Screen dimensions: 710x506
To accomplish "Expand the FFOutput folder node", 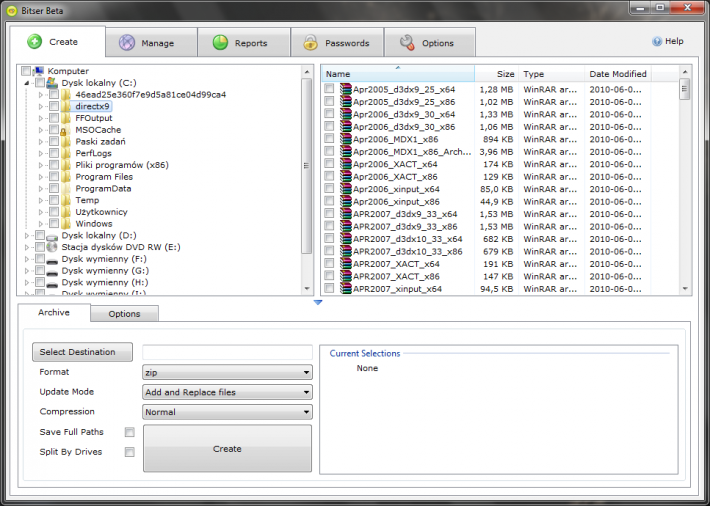I will pyautogui.click(x=41, y=118).
